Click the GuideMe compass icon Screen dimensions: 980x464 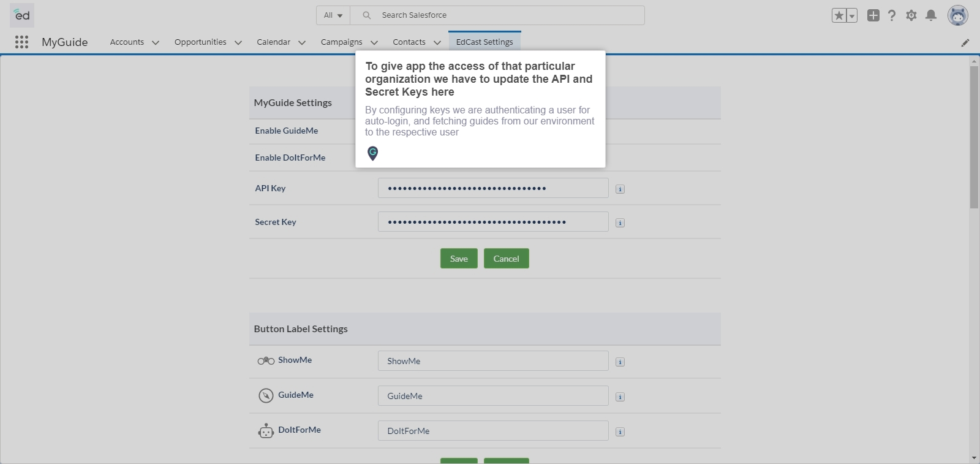[266, 395]
